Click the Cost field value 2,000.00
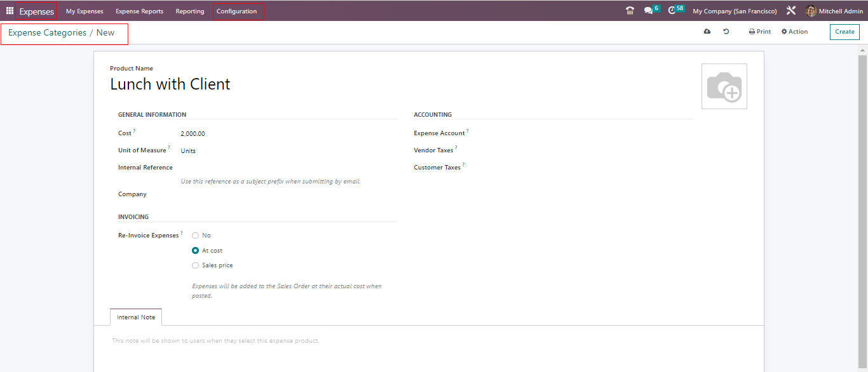868x372 pixels. pyautogui.click(x=193, y=134)
